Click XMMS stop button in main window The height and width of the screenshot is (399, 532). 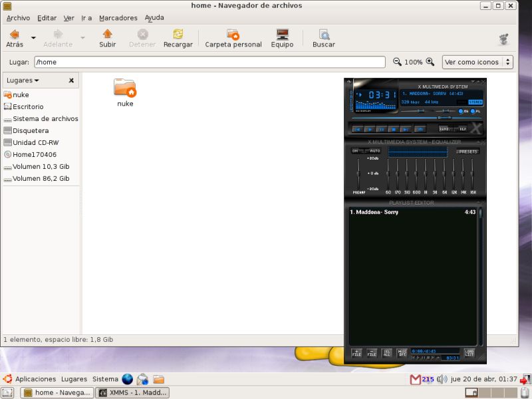[x=394, y=129]
